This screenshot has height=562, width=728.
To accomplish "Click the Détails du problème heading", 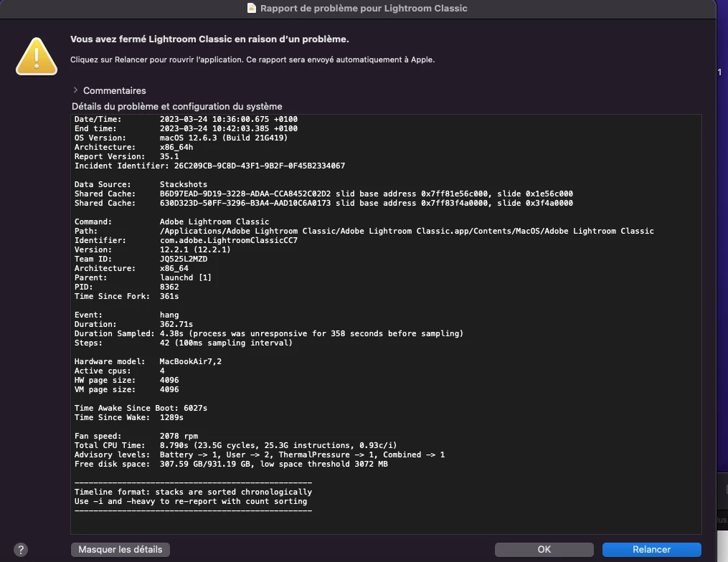I will 177,106.
